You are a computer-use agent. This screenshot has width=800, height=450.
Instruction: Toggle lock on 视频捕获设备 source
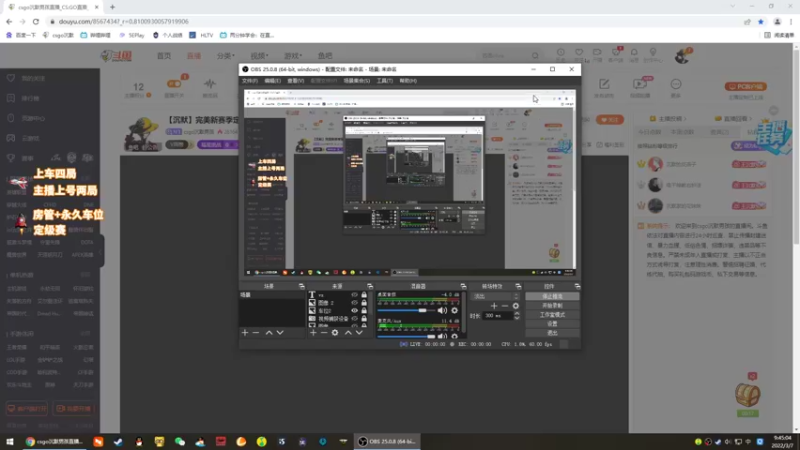coord(364,318)
